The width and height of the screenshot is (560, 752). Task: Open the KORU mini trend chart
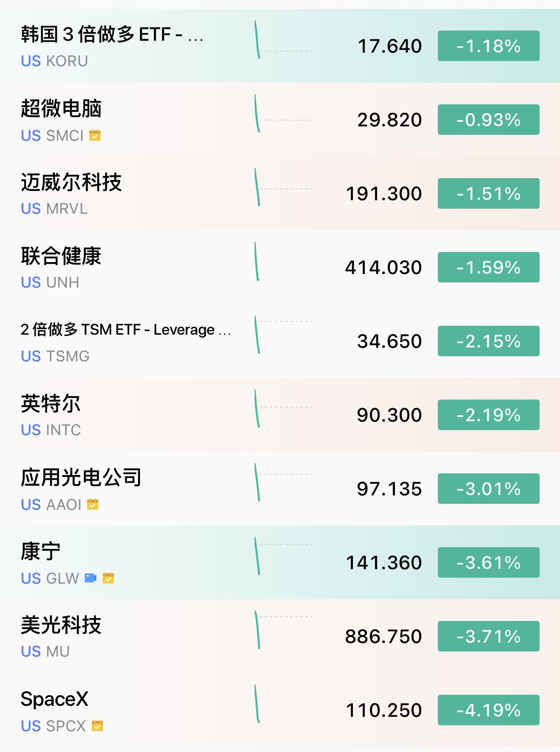click(284, 39)
